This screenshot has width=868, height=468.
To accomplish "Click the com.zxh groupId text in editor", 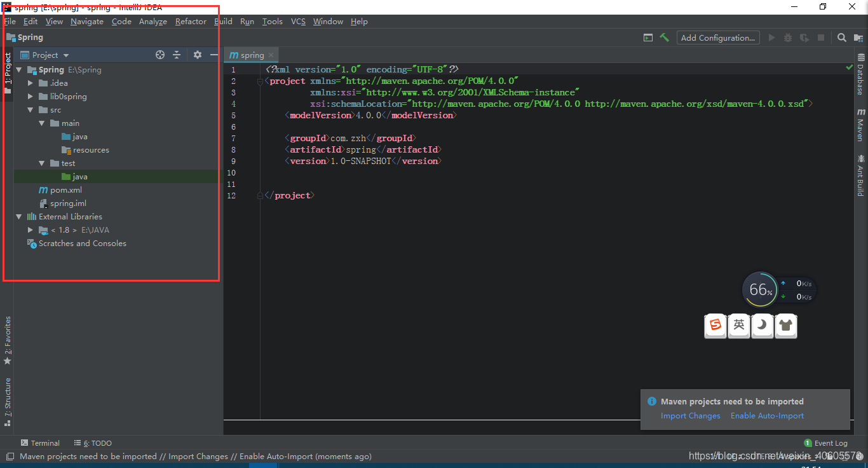I will tap(348, 138).
